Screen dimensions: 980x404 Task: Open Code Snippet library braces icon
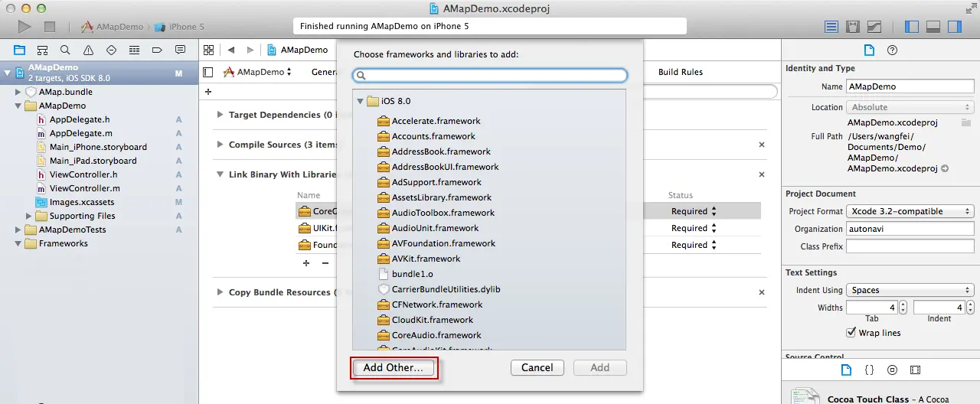click(869, 370)
